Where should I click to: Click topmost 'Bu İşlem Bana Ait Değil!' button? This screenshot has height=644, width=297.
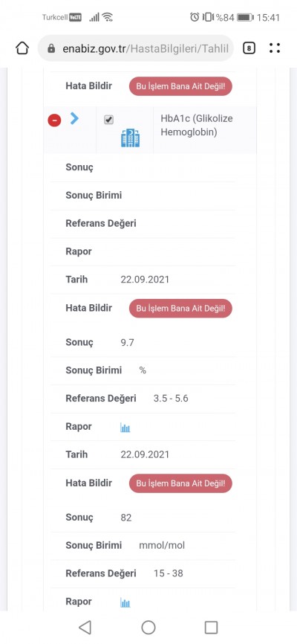pos(180,87)
